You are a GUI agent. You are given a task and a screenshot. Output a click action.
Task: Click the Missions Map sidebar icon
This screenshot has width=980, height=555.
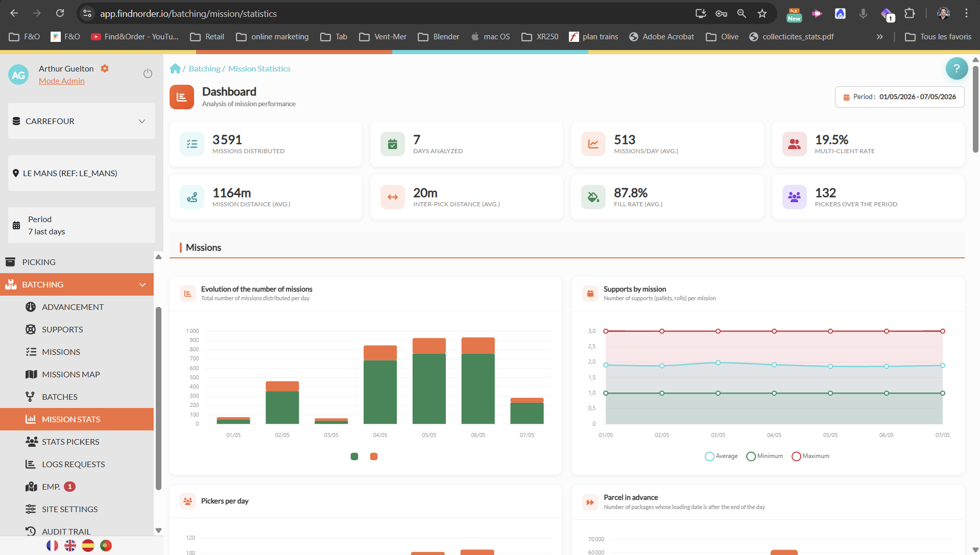tap(31, 374)
